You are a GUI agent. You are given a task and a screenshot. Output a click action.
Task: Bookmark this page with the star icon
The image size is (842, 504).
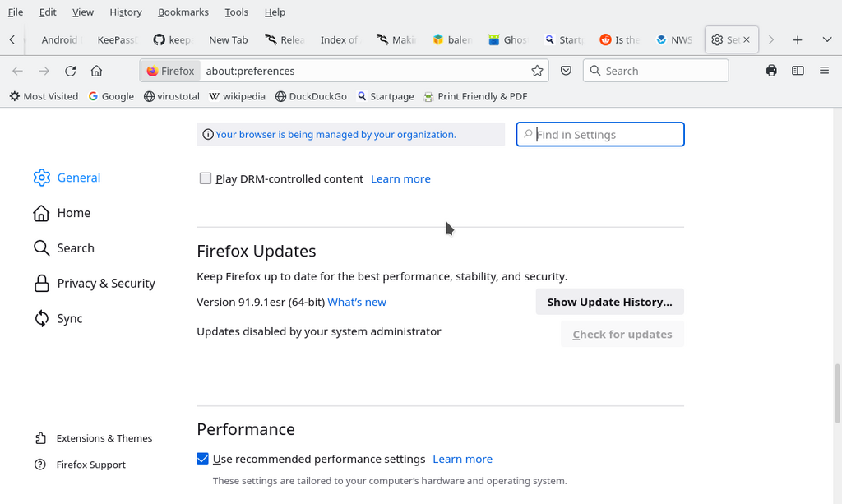pyautogui.click(x=537, y=71)
